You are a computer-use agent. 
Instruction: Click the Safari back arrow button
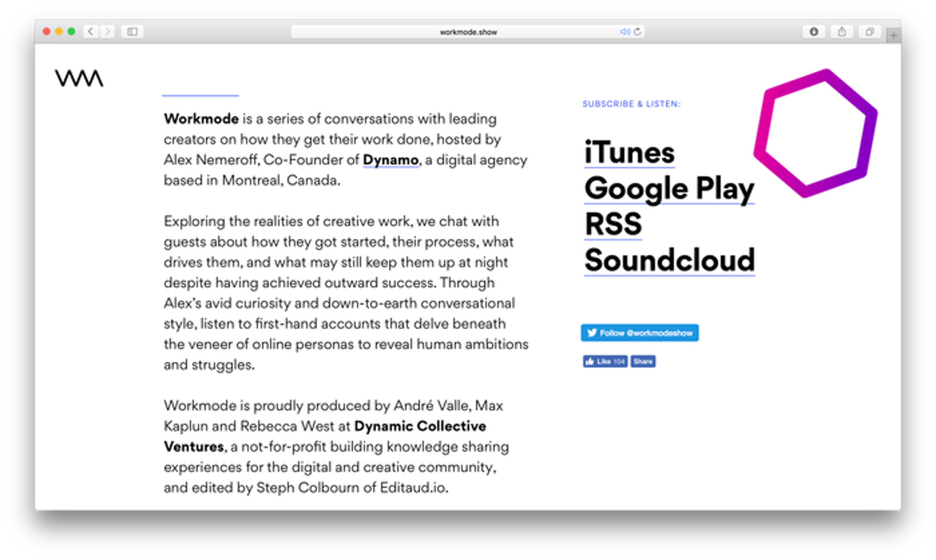coord(91,32)
